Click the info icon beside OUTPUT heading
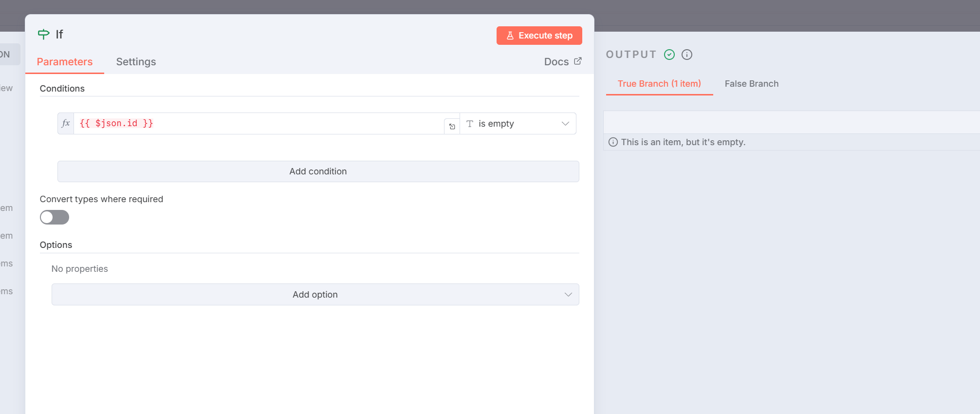This screenshot has height=414, width=980. 687,55
